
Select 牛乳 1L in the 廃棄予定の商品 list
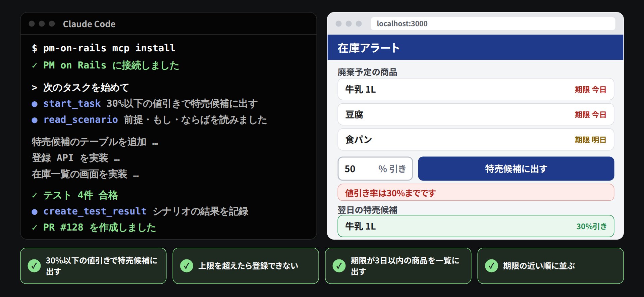click(x=476, y=89)
